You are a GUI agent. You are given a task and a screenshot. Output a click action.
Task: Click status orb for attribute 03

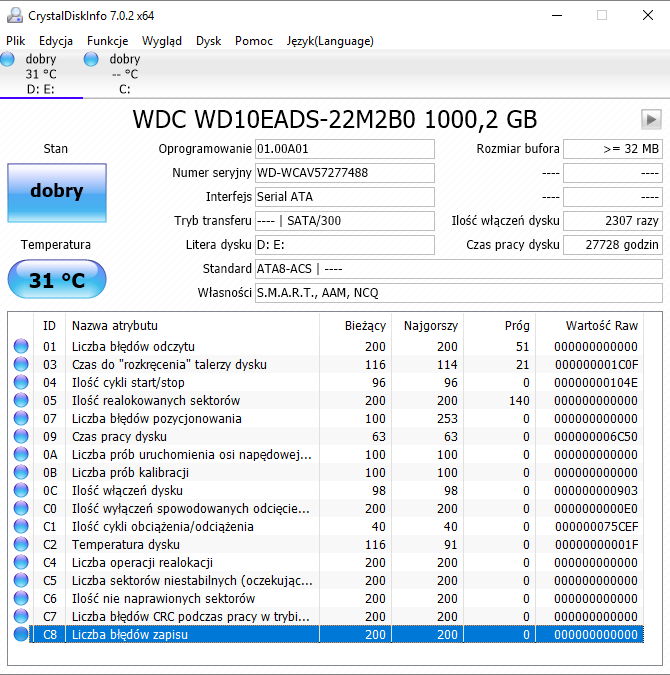pyautogui.click(x=21, y=364)
